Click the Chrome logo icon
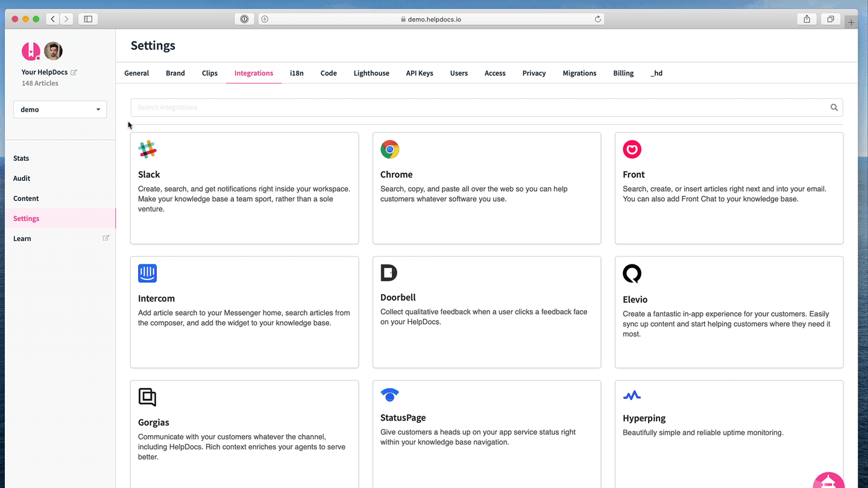The width and height of the screenshot is (868, 488). point(390,149)
